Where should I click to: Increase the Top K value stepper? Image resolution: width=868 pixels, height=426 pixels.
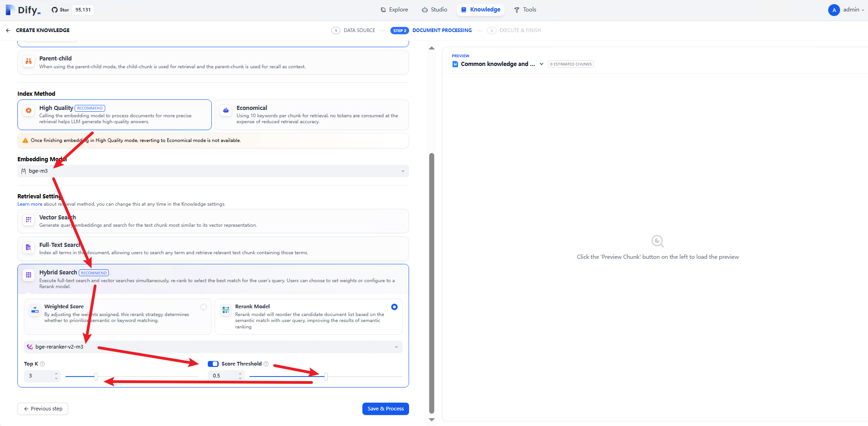[x=56, y=373]
